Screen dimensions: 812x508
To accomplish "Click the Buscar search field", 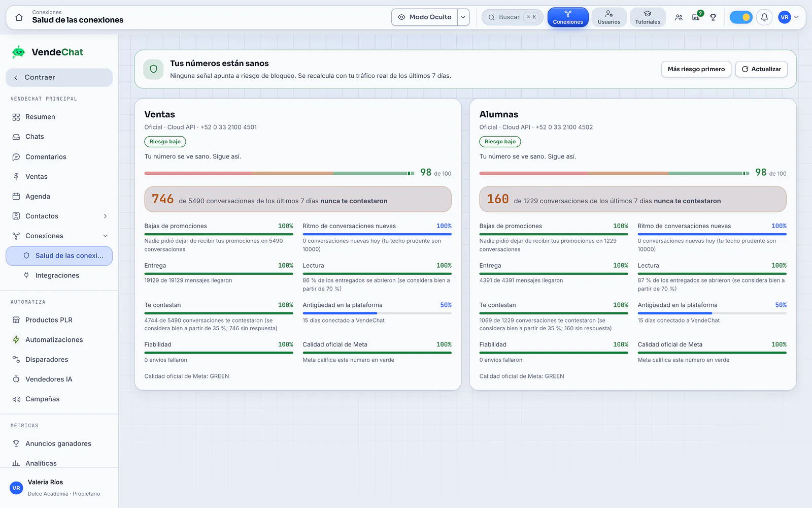I will tap(512, 17).
